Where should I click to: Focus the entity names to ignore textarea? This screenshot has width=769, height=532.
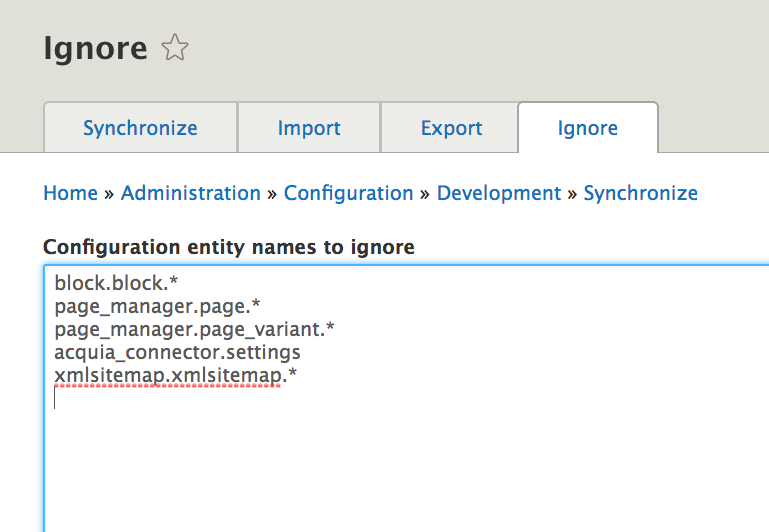406,398
